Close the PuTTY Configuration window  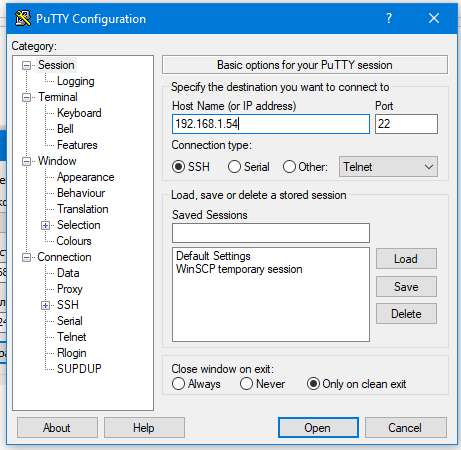434,18
